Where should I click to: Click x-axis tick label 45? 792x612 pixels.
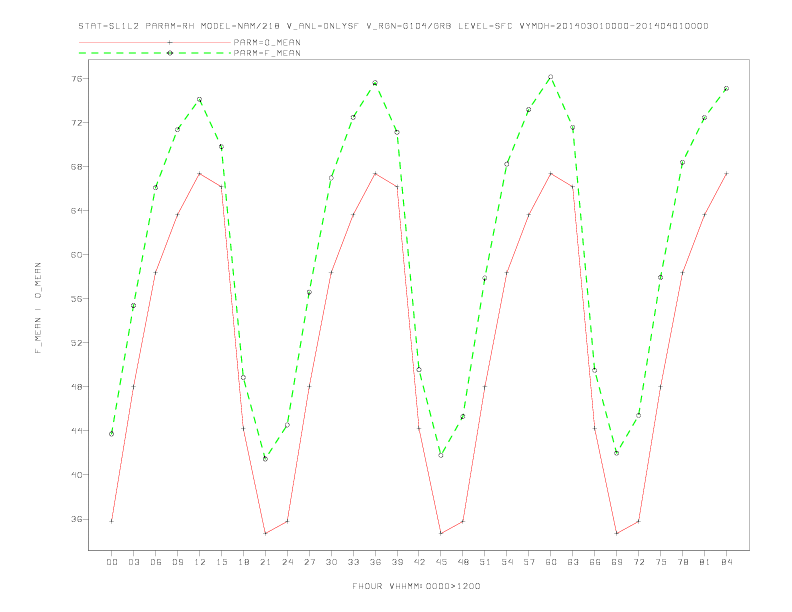pos(441,562)
